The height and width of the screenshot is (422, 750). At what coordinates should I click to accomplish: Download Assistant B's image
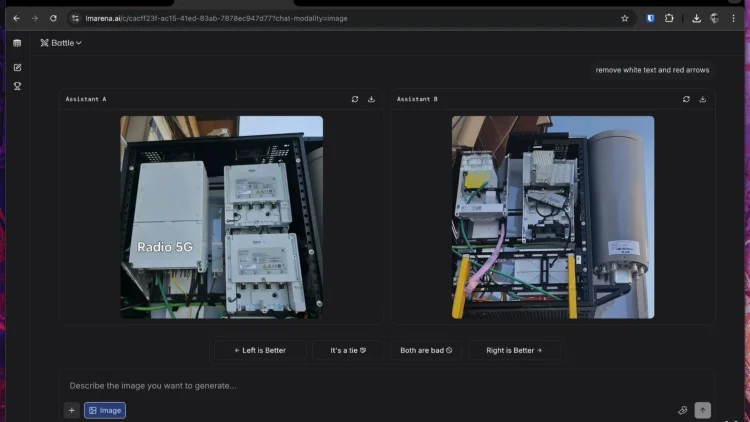click(x=702, y=99)
